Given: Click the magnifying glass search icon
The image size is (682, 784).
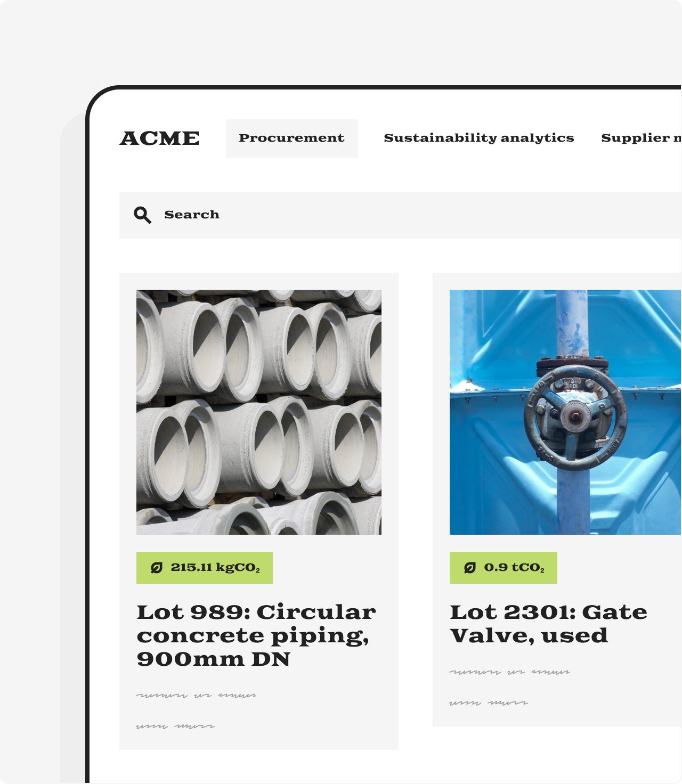Looking at the screenshot, I should pos(142,215).
